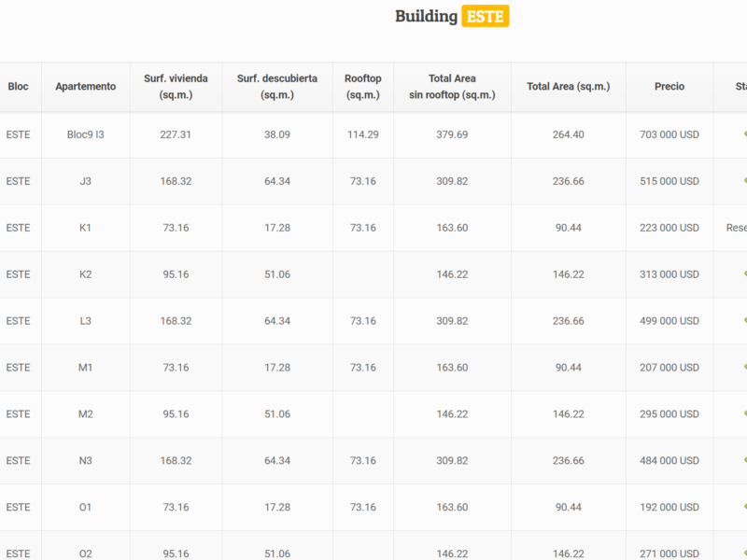Click the Total Area sin rooftop header

point(452,86)
